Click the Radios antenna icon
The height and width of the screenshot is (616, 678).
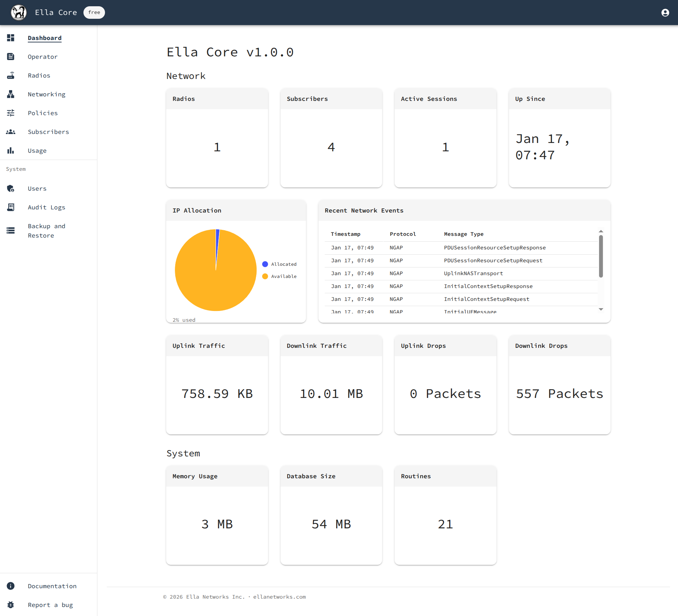pyautogui.click(x=11, y=75)
